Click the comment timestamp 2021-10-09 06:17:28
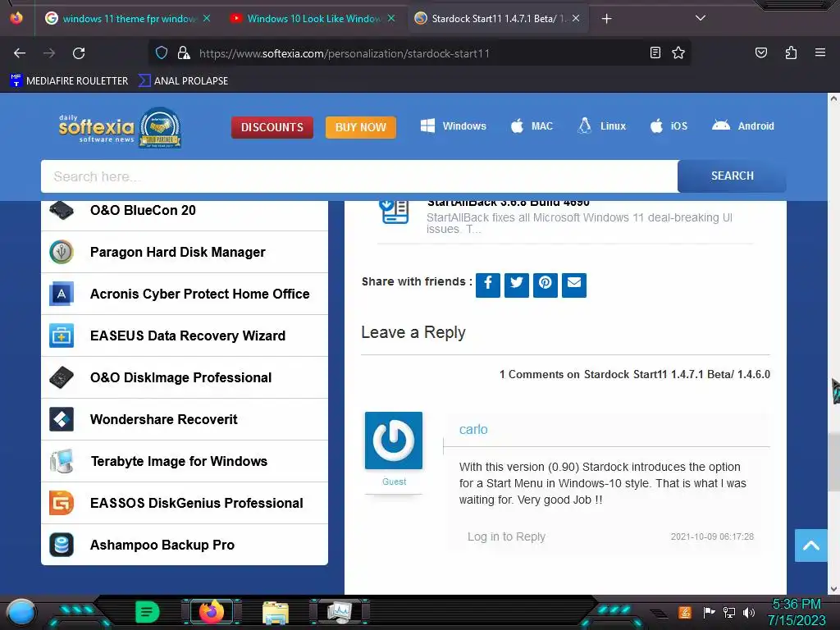 pos(712,536)
